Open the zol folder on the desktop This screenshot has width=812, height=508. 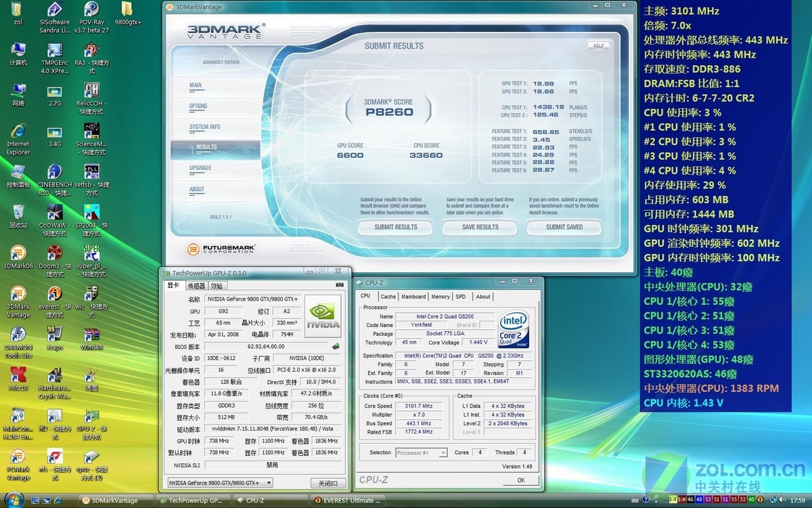click(18, 14)
